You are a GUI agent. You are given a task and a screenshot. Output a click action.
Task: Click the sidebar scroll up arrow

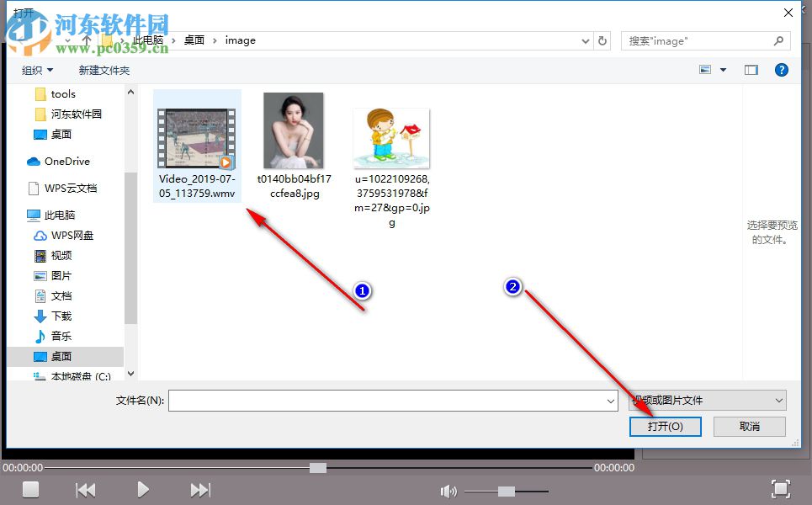tap(130, 92)
